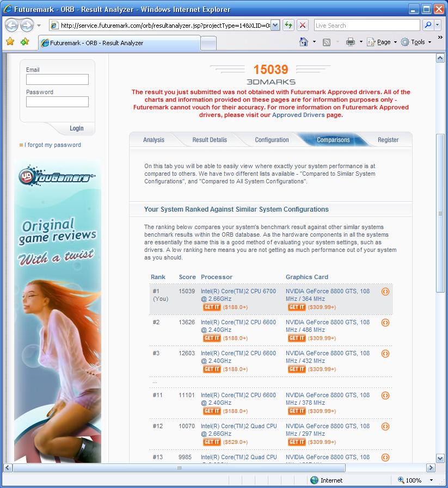Click the Email input field
The width and height of the screenshot is (448, 488).
[x=57, y=79]
